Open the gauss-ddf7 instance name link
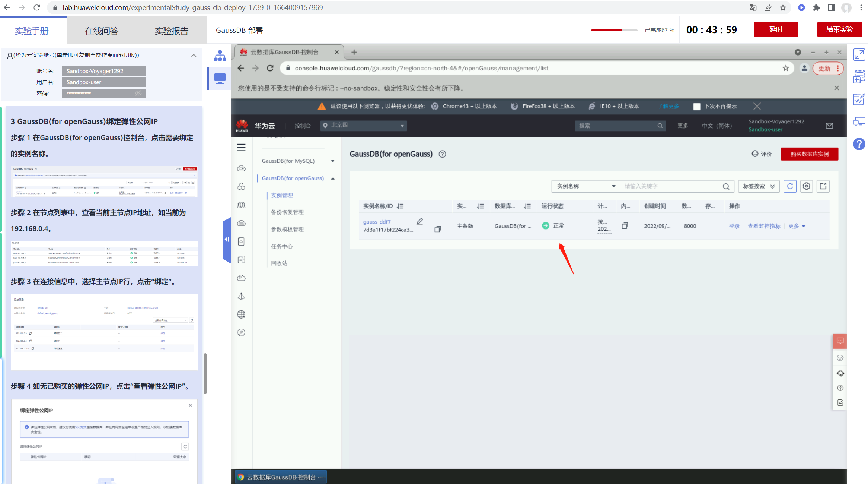The image size is (868, 484). click(377, 222)
